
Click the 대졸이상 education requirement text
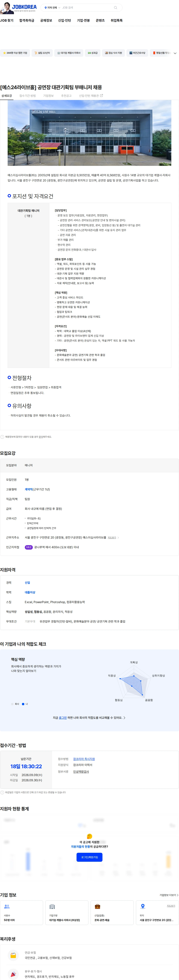(x=30, y=592)
